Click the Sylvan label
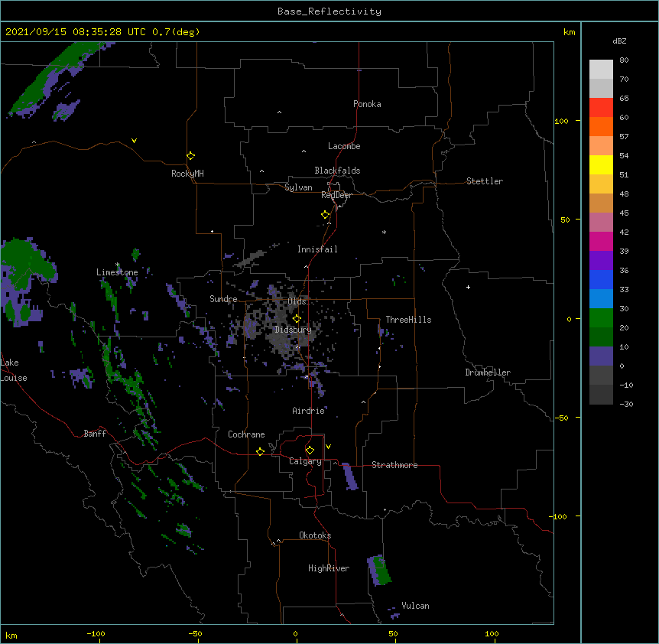This screenshot has width=659, height=644. [x=298, y=187]
